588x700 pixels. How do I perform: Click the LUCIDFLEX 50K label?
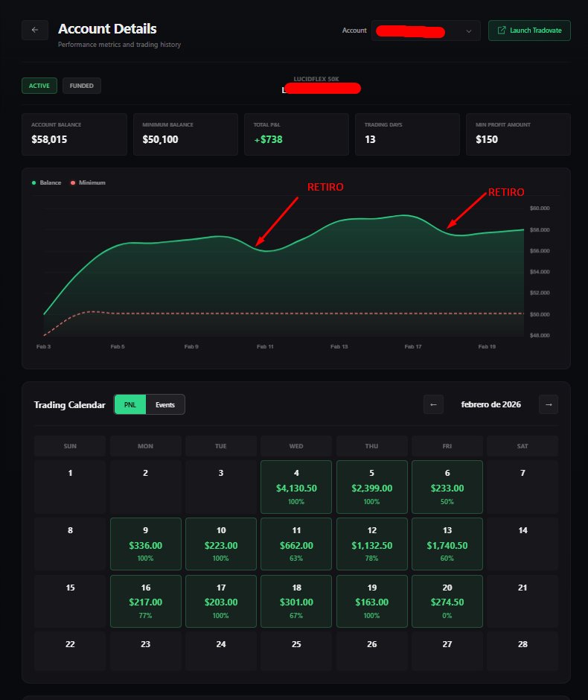(x=316, y=79)
